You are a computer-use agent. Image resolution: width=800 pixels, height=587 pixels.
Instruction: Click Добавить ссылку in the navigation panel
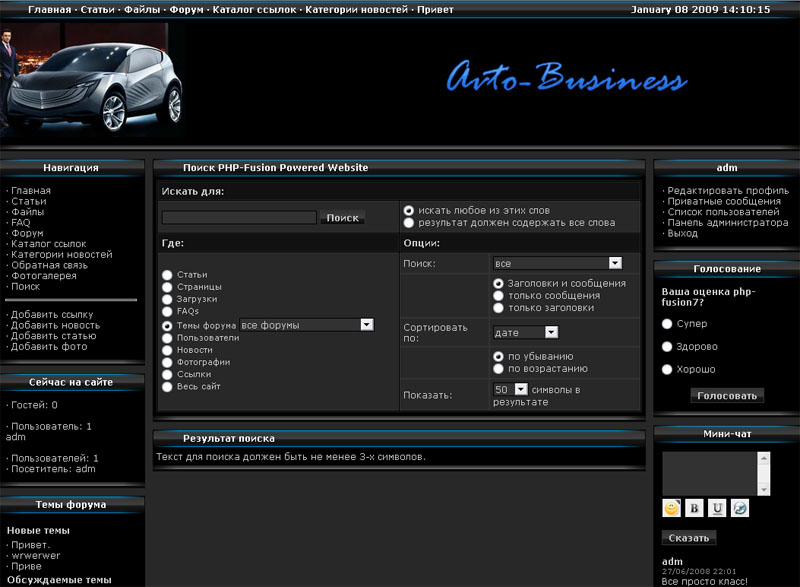(52, 315)
